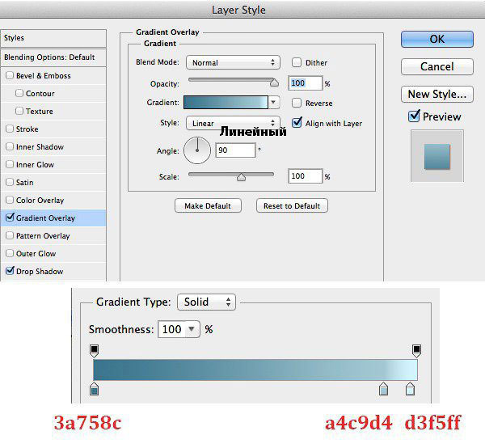Enable the Inner Glow checkbox
The width and height of the screenshot is (485, 448).
pos(10,164)
